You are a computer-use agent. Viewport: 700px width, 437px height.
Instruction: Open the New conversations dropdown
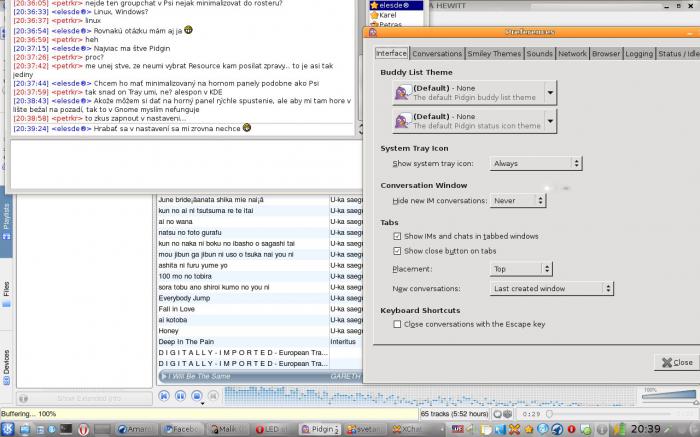point(552,288)
